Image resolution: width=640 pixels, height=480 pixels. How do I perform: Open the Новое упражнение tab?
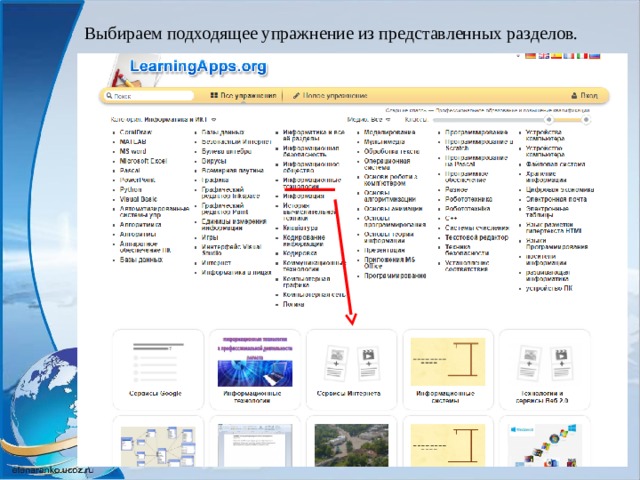[x=330, y=96]
